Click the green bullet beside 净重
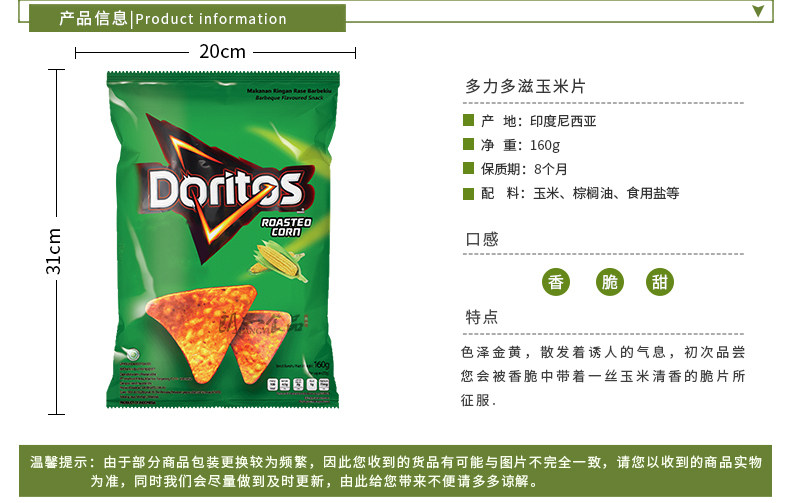Screen dimensions: 790x503 point(469,144)
